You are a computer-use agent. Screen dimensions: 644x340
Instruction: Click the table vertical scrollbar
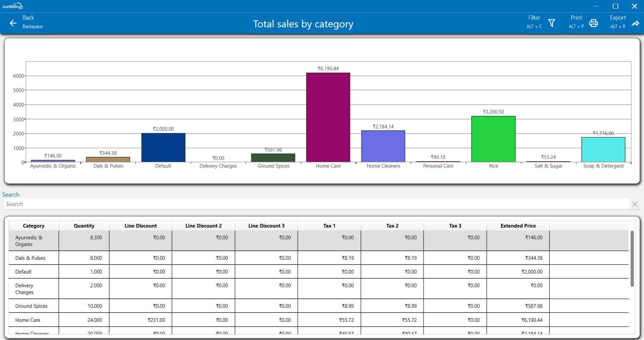[x=632, y=258]
